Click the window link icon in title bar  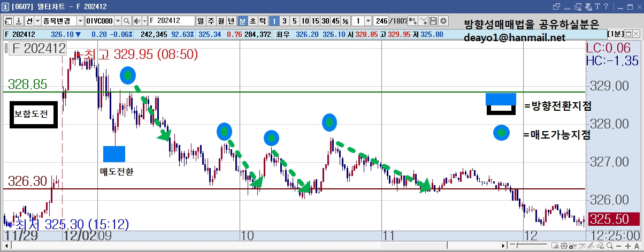556,7
